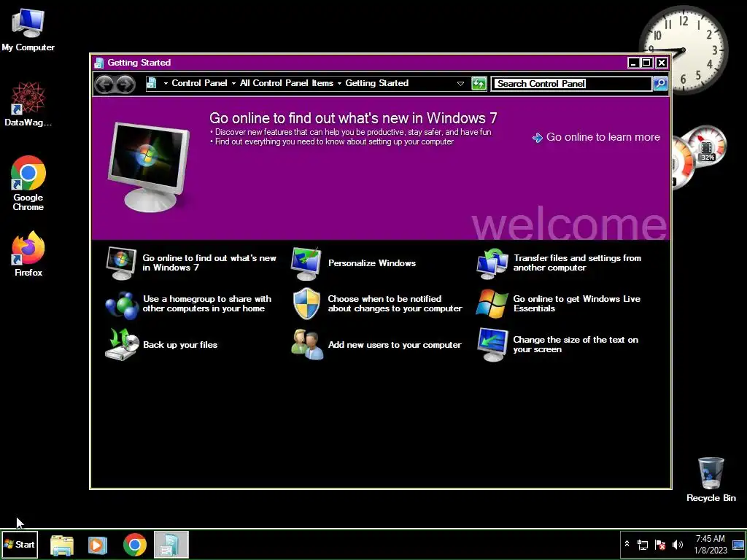Open Windows Explorer from the taskbar
This screenshot has width=747, height=560.
coord(62,545)
